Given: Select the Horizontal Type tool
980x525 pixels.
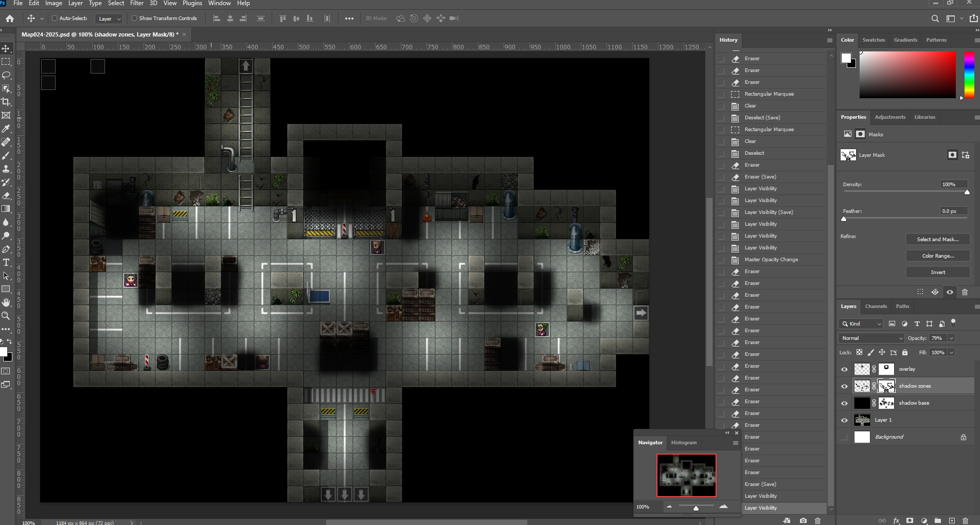Looking at the screenshot, I should click(x=6, y=262).
